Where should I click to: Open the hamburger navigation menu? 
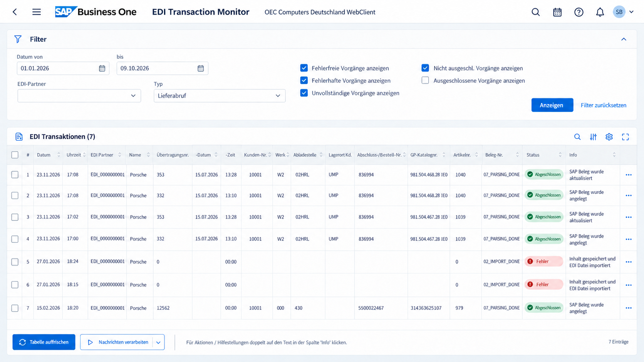(37, 12)
